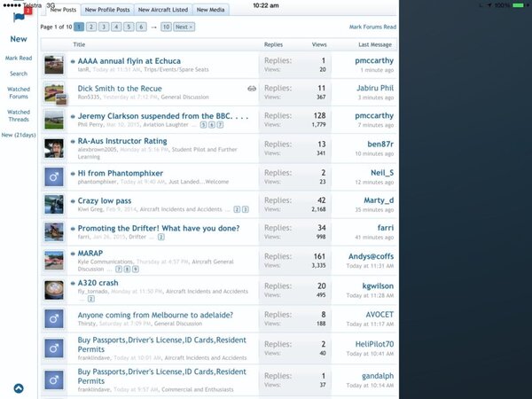Image resolution: width=532 pixels, height=399 pixels.
Task: Click unread dot icon beside MARAP thread
Action: tap(73, 254)
